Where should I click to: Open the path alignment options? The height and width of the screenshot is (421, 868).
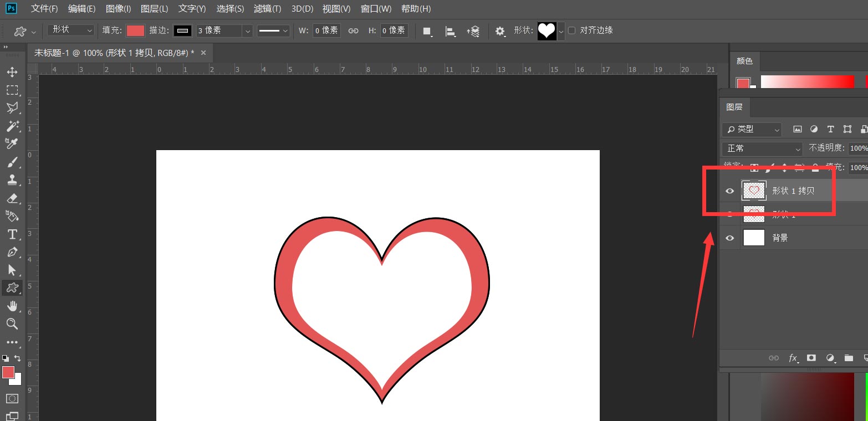[451, 31]
